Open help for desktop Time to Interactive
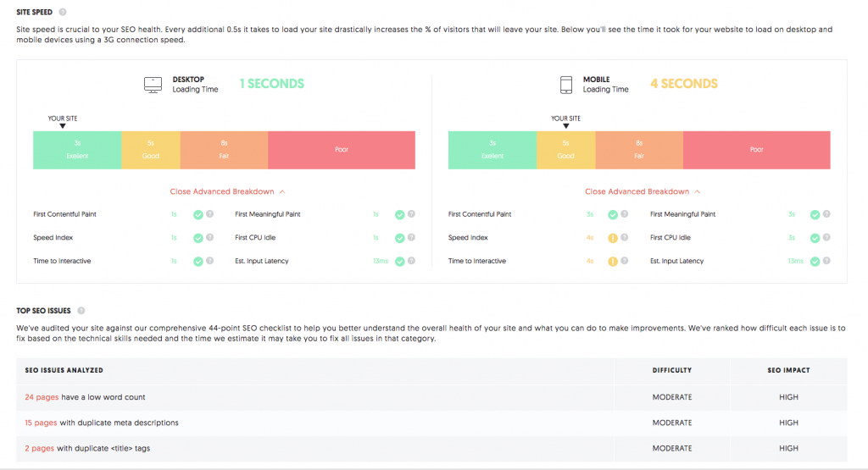Viewport: 868px width, 470px height. (210, 261)
